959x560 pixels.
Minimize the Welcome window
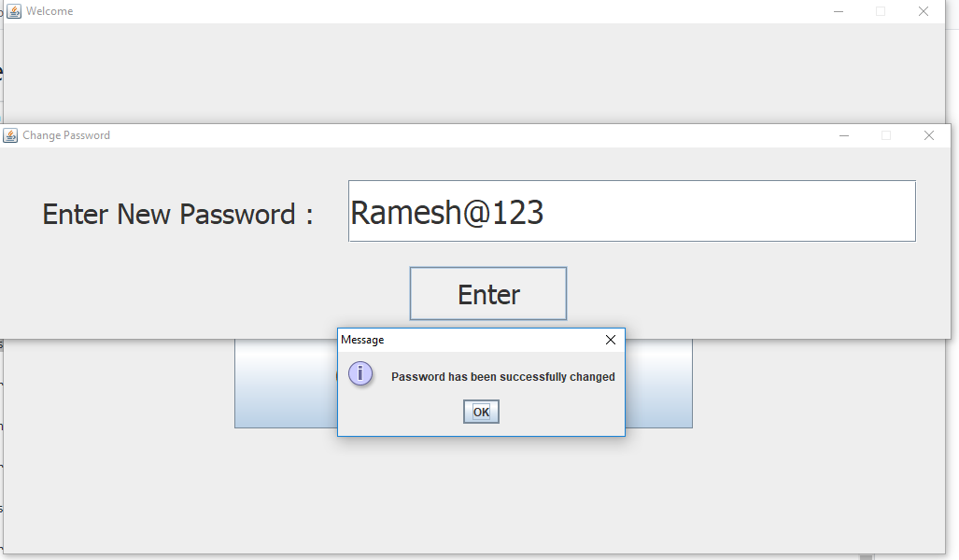coord(838,10)
